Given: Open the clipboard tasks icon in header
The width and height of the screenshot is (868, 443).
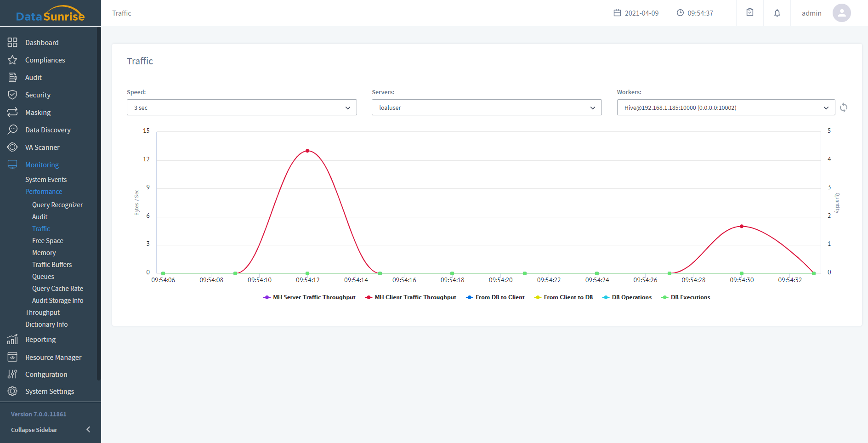Looking at the screenshot, I should click(750, 13).
